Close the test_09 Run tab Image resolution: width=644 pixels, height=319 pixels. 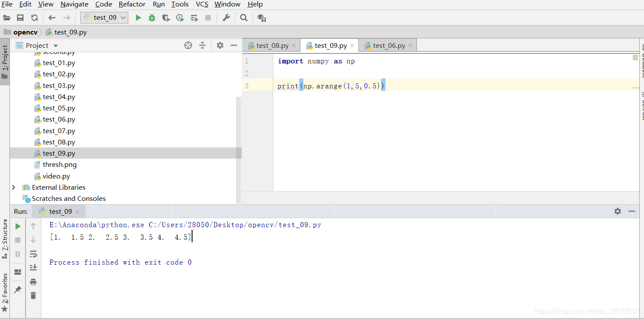tap(77, 212)
